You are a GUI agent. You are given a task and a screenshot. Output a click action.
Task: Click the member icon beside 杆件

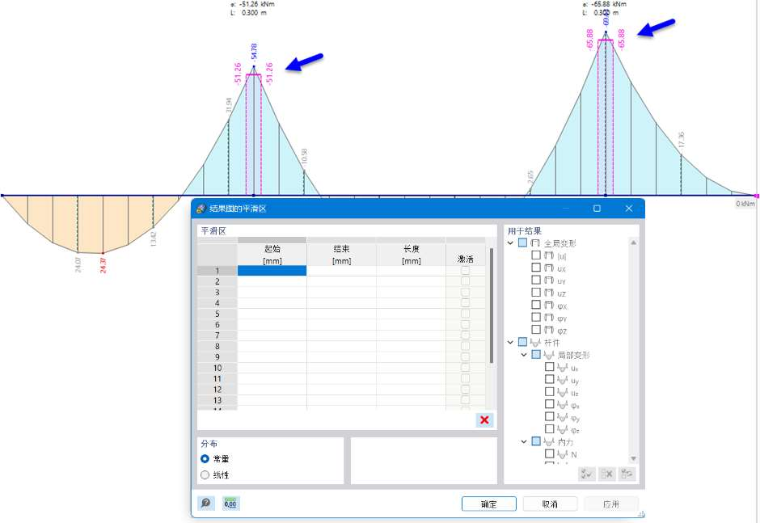(535, 342)
